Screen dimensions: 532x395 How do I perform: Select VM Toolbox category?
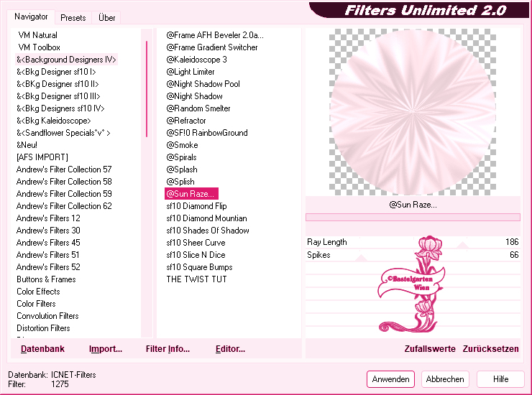pos(39,47)
